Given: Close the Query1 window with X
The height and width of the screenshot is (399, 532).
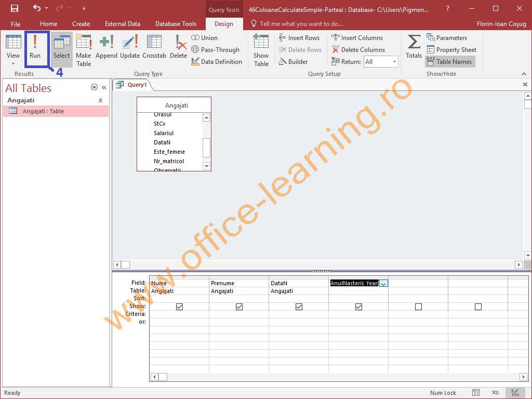Looking at the screenshot, I should 525,85.
